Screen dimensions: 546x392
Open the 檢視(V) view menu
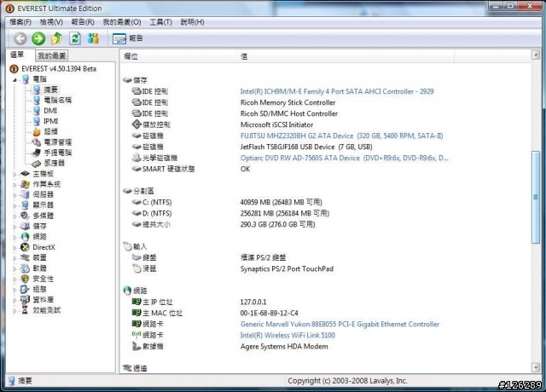pyautogui.click(x=51, y=22)
